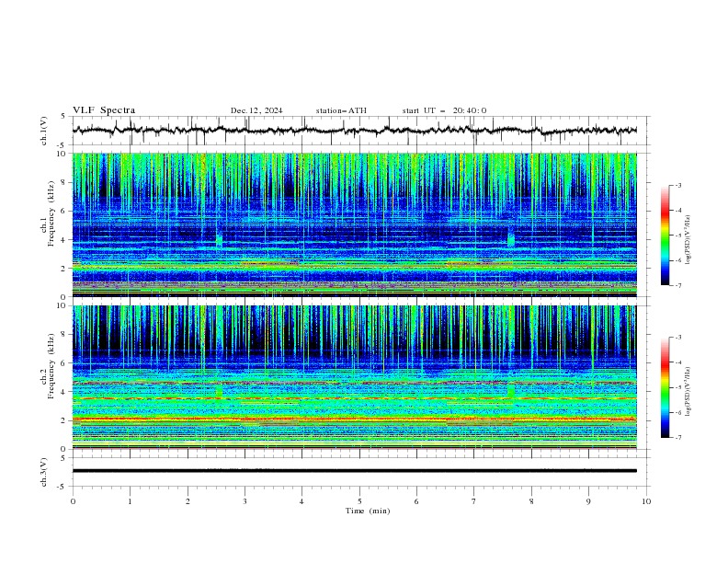Click time axis tick label "2"
The height and width of the screenshot is (563, 728).
click(x=188, y=501)
